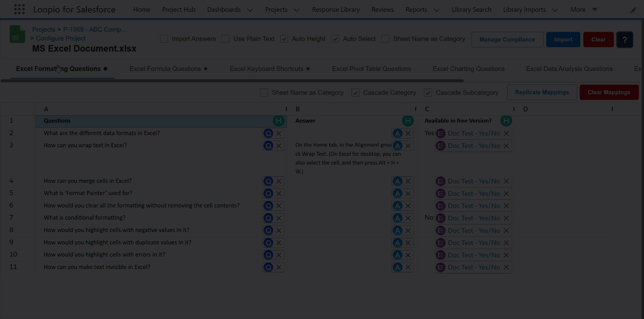Click compliance list icon in row 7
Image resolution: width=644 pixels, height=319 pixels.
coord(440,218)
